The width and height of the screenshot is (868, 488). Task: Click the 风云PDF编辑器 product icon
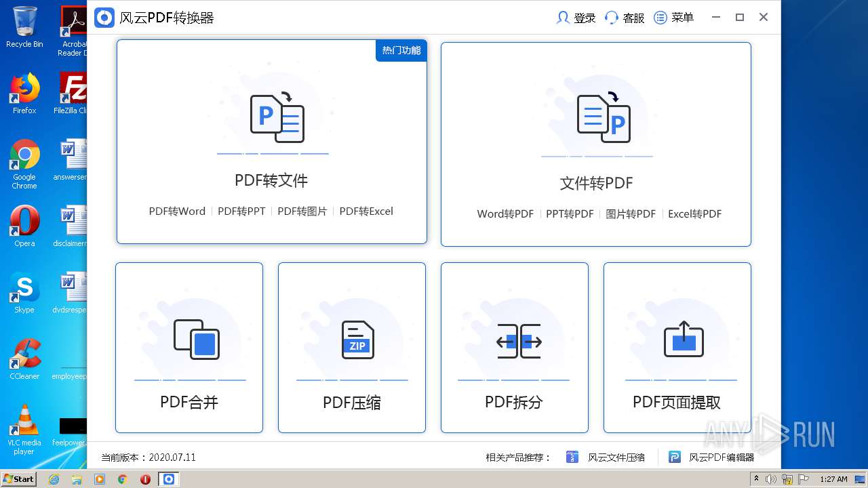click(674, 457)
